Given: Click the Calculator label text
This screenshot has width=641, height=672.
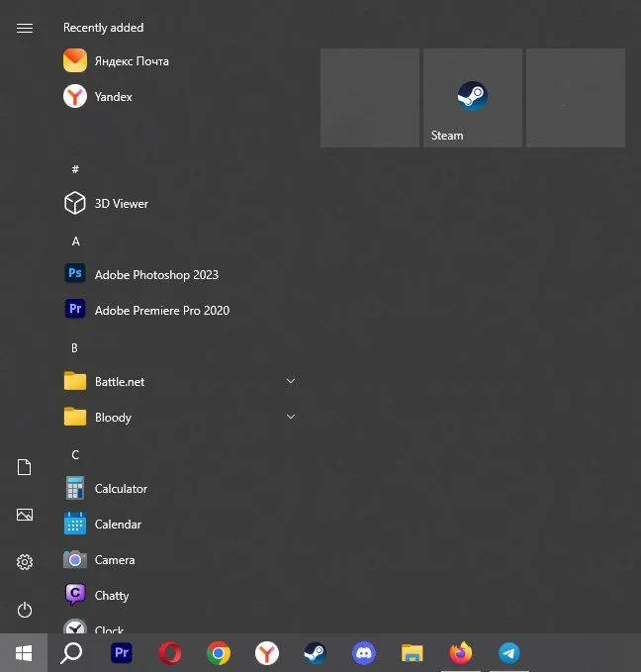Looking at the screenshot, I should point(121,489).
